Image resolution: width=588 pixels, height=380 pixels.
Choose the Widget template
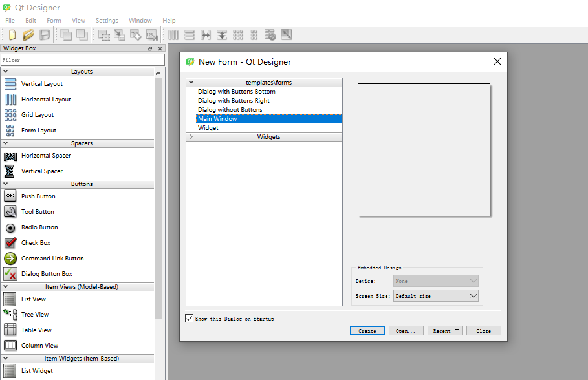(208, 128)
